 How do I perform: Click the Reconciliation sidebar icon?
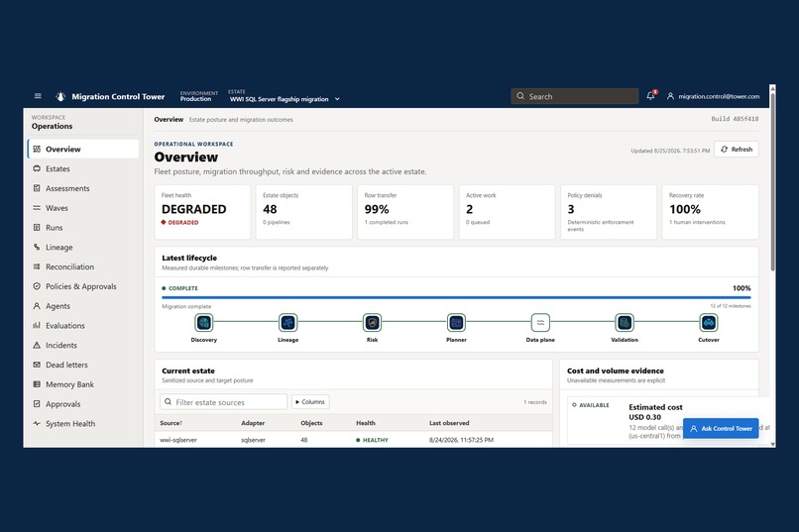click(37, 266)
